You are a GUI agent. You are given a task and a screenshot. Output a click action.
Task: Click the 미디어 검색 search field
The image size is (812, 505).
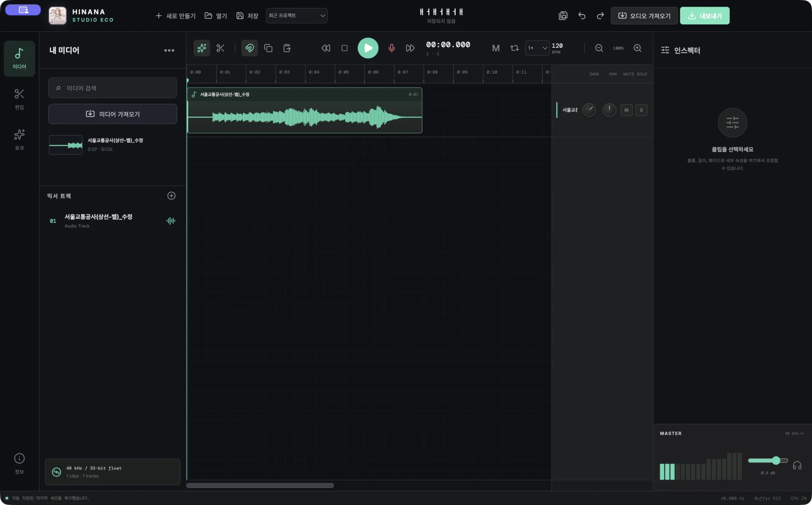click(113, 88)
